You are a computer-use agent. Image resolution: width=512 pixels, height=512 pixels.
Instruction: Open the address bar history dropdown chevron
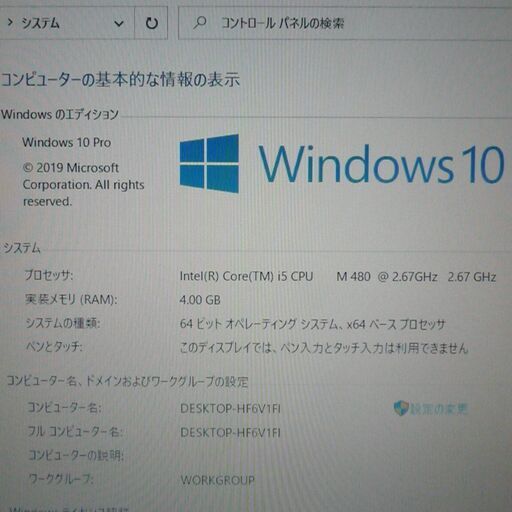point(119,24)
